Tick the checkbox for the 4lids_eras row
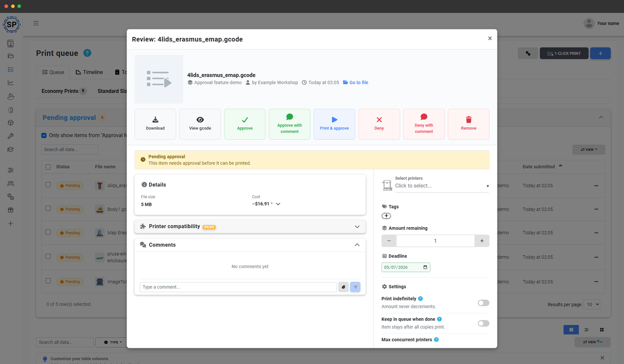 (x=48, y=185)
